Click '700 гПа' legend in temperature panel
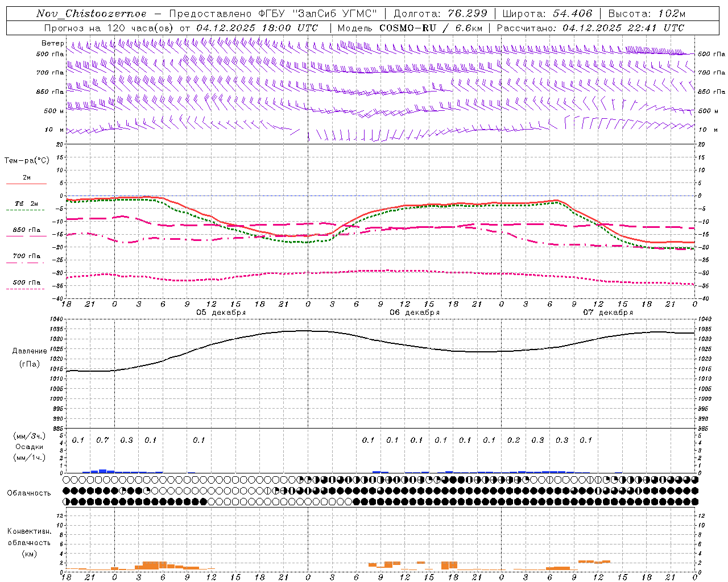This screenshot has width=728, height=582. click(x=27, y=256)
